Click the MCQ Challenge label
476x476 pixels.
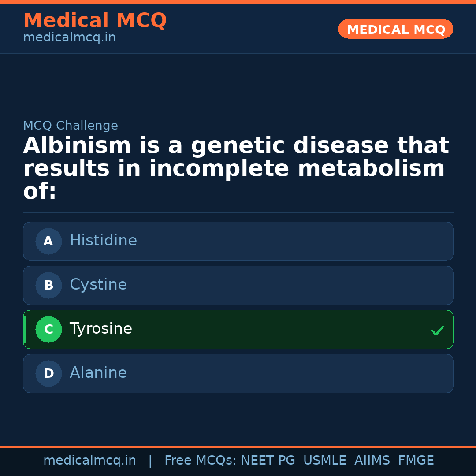pyautogui.click(x=71, y=126)
